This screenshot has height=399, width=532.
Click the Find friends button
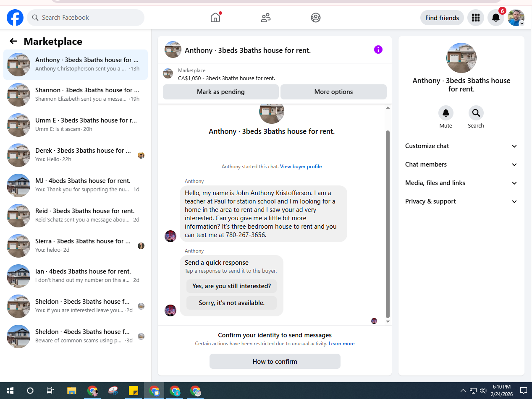442,18
